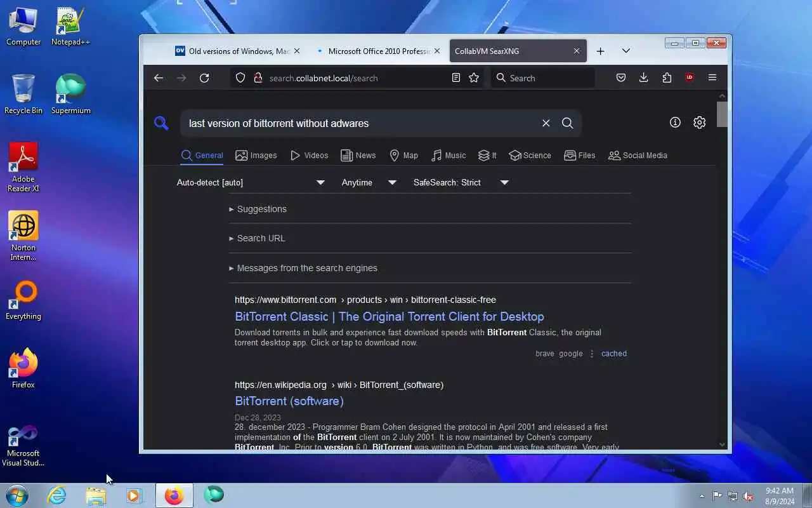
Task: Select Notepad++ desktop shortcut
Action: pos(70,27)
